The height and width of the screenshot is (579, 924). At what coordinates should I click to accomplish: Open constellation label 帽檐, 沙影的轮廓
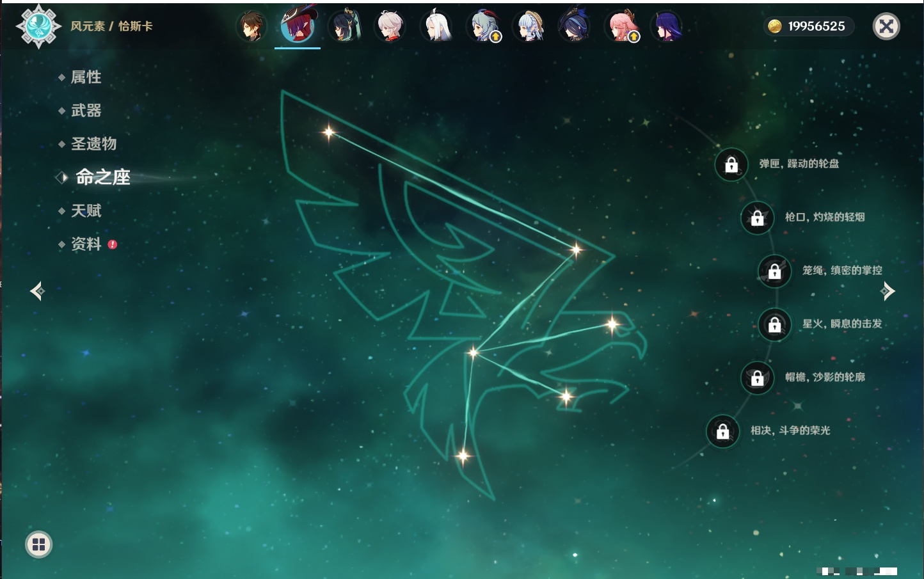(825, 377)
